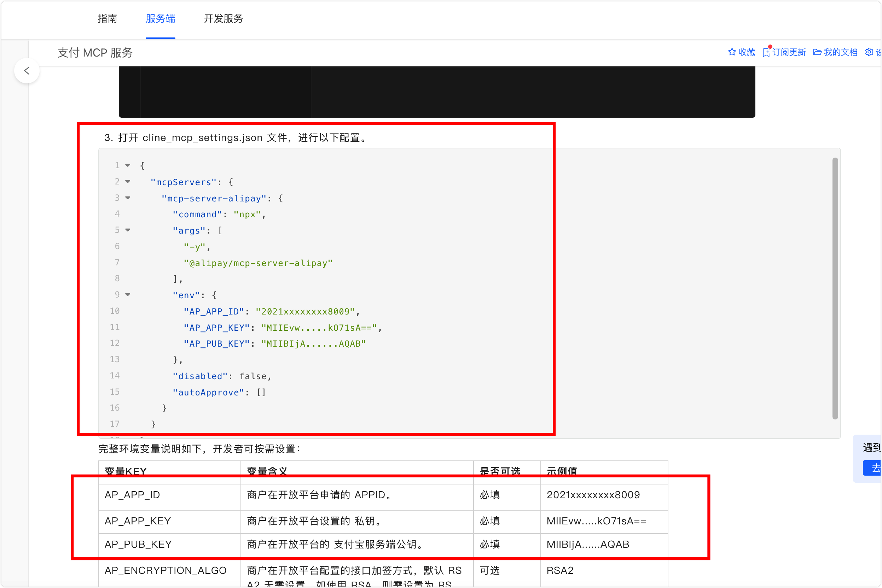Click the "command" key on line 4
Image resolution: width=882 pixels, height=588 pixels.
(x=197, y=214)
